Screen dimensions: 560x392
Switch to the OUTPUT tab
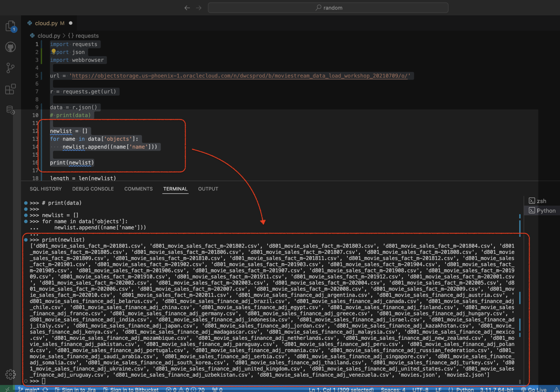(x=208, y=189)
